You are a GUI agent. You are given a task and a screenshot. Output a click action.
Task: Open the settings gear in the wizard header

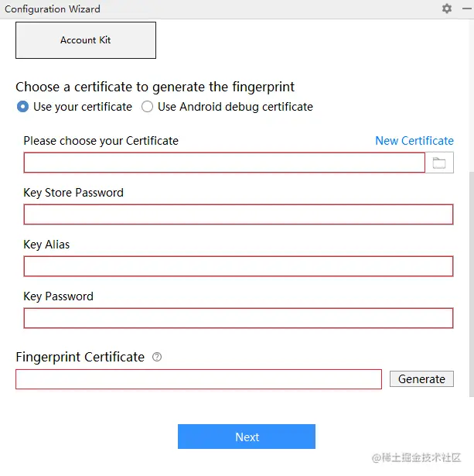click(x=447, y=9)
